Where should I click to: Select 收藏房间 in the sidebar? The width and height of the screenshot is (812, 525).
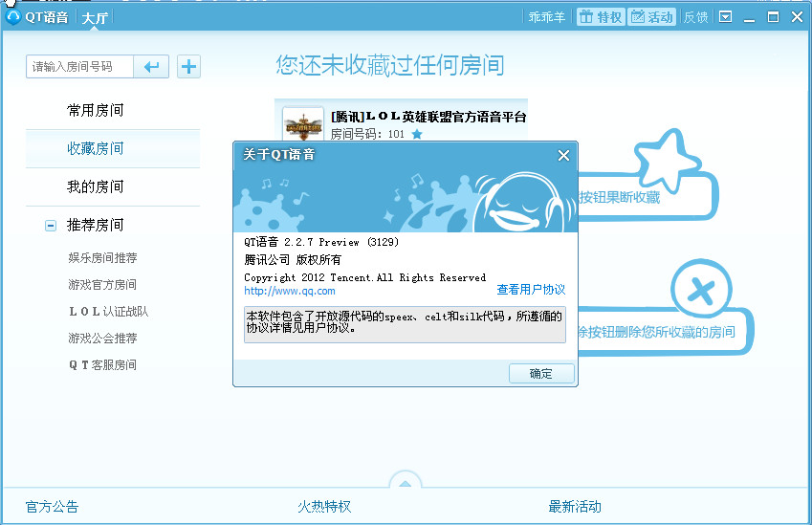click(x=113, y=148)
